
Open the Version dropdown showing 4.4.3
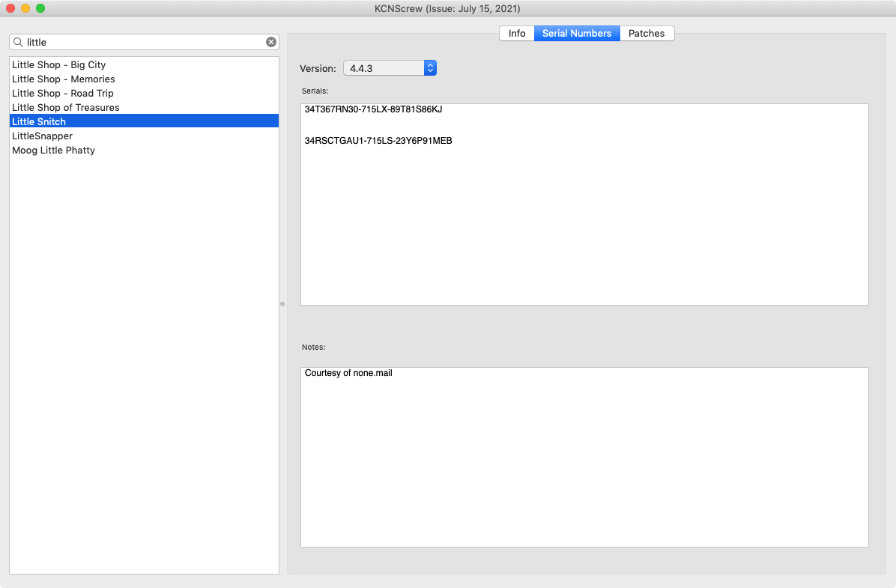[x=390, y=68]
